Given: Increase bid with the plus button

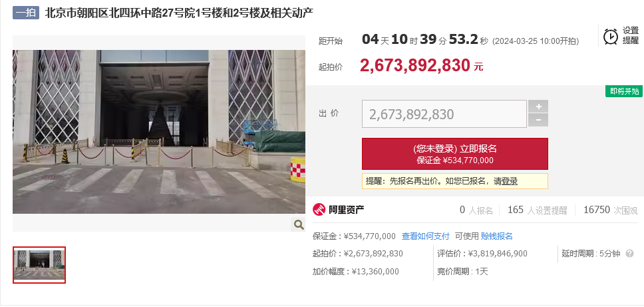Looking at the screenshot, I should 538,107.
